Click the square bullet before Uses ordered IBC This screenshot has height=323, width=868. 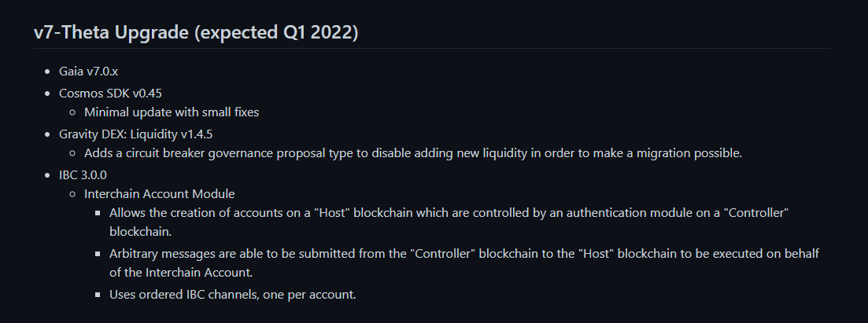[x=98, y=295]
